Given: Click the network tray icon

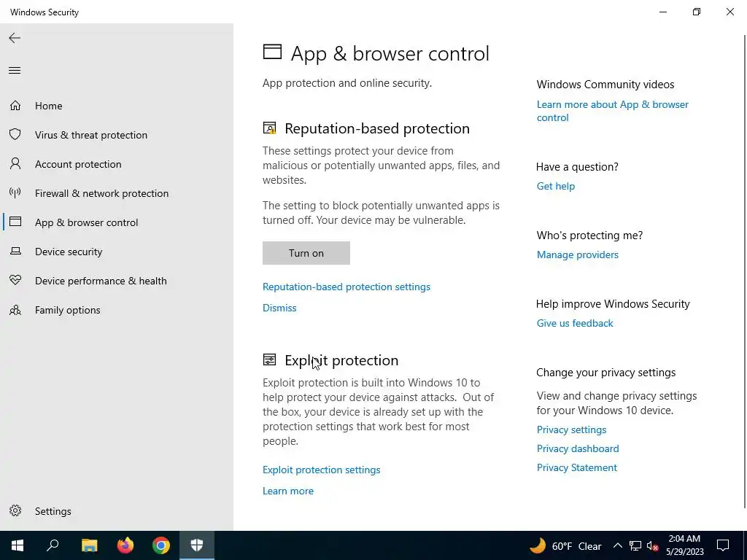Looking at the screenshot, I should pos(635,546).
